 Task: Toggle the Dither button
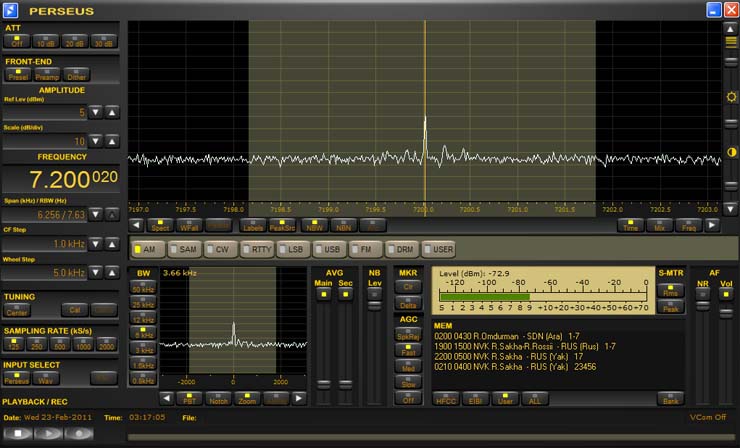[76, 75]
